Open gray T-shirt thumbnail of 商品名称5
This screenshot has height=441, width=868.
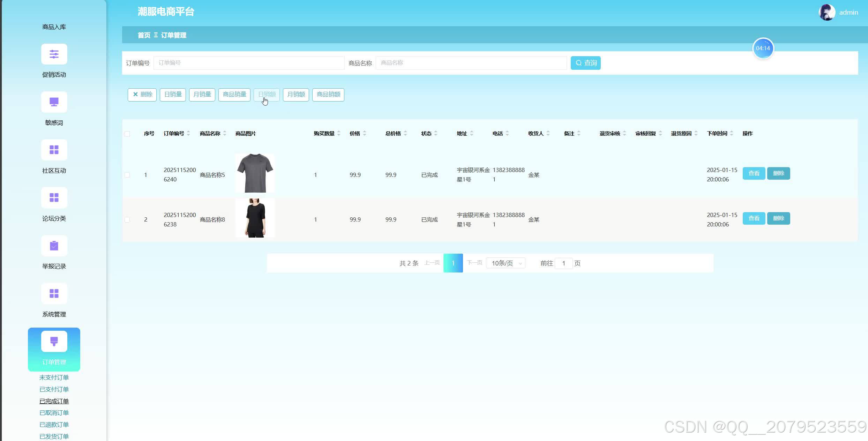click(x=255, y=173)
